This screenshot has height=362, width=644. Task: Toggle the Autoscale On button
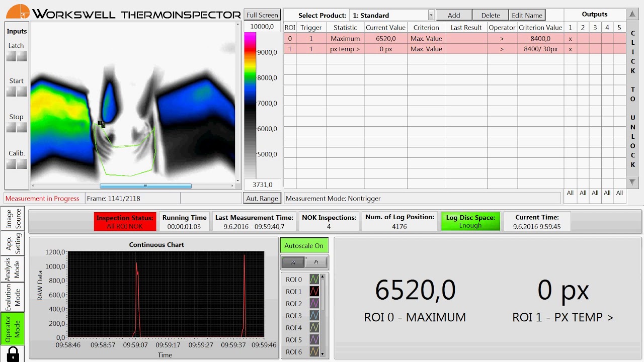(x=304, y=246)
